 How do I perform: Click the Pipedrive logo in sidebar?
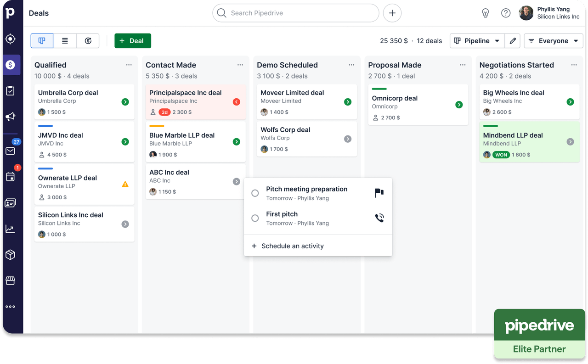pos(10,12)
